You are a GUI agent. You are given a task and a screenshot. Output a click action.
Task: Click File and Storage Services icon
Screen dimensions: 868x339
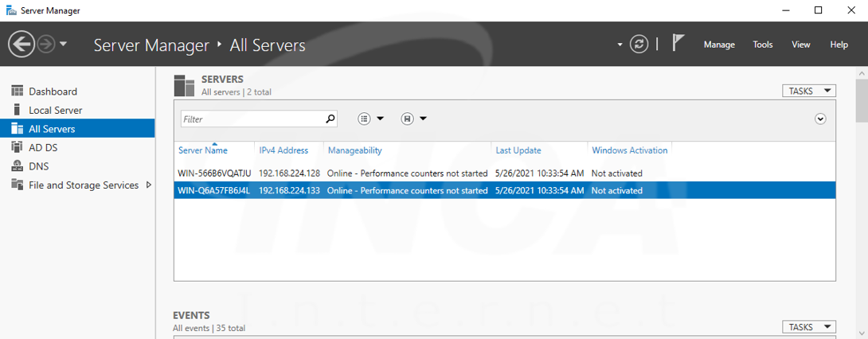[18, 185]
